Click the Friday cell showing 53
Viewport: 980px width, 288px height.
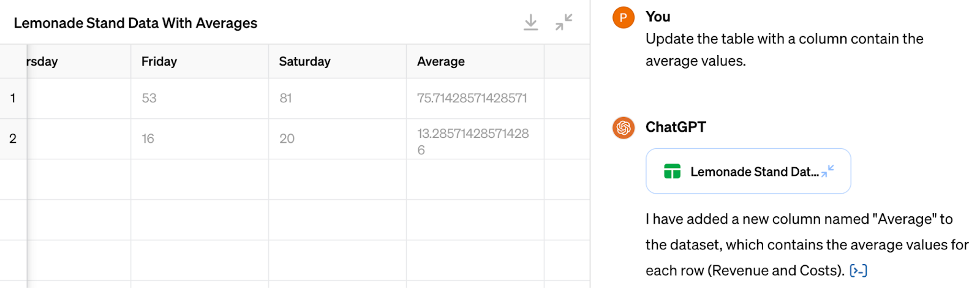pyautogui.click(x=200, y=98)
